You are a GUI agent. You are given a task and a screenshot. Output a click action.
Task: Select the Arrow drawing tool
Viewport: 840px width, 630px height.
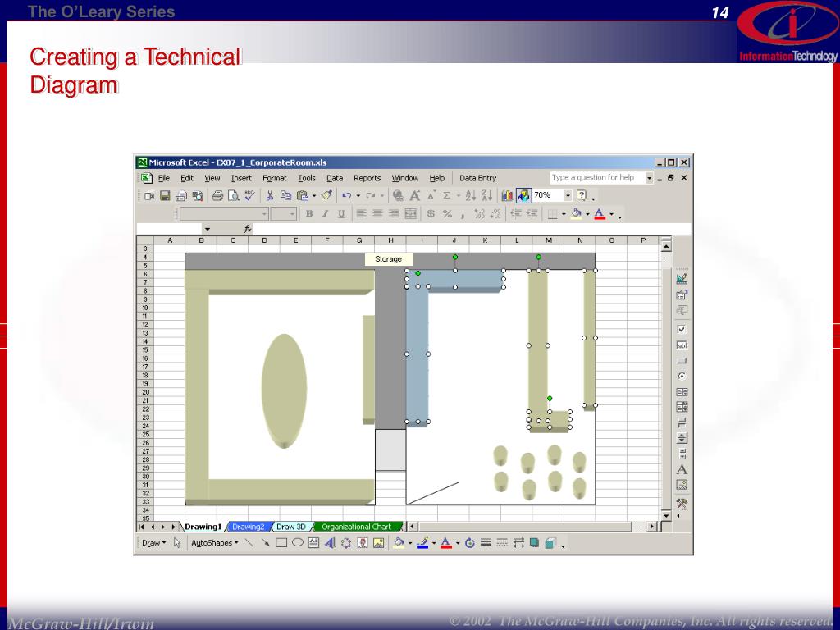tap(265, 543)
